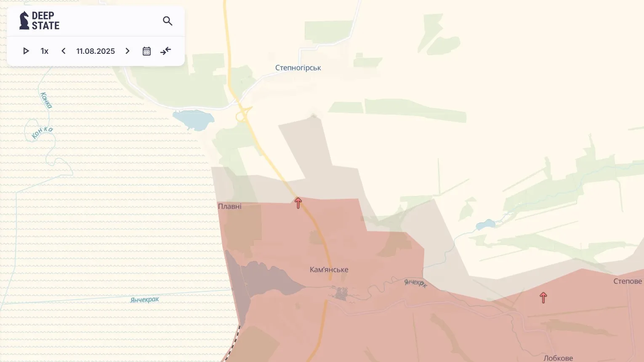Image resolution: width=644 pixels, height=362 pixels.
Task: Click the 11.08.2025 date field
Action: [x=96, y=51]
